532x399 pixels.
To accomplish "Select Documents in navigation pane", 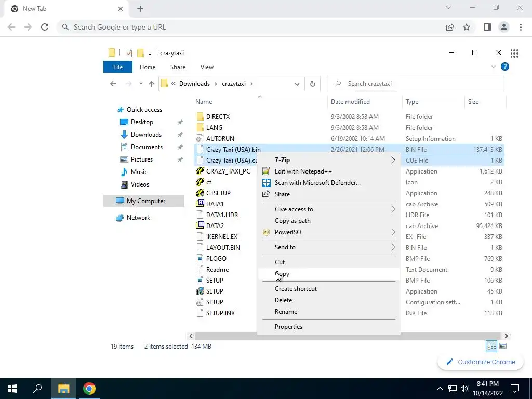I will click(147, 147).
